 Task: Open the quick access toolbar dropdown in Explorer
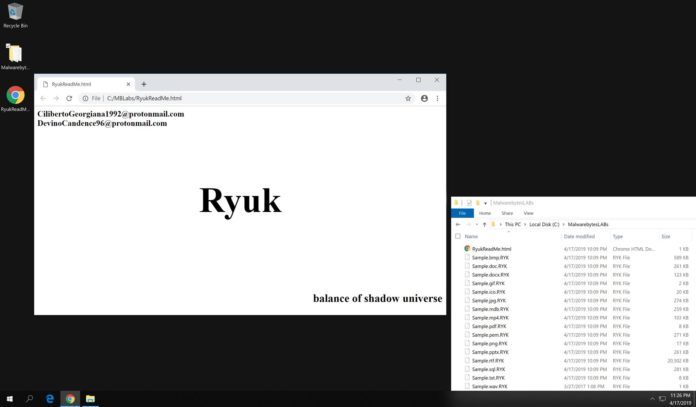pos(485,203)
